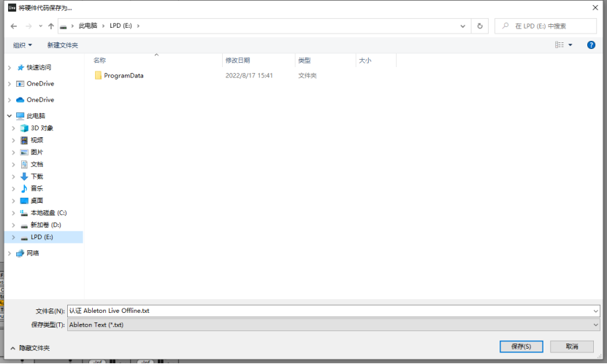This screenshot has height=364, width=607.
Task: Open address bar history dropdown
Action: coord(462,26)
